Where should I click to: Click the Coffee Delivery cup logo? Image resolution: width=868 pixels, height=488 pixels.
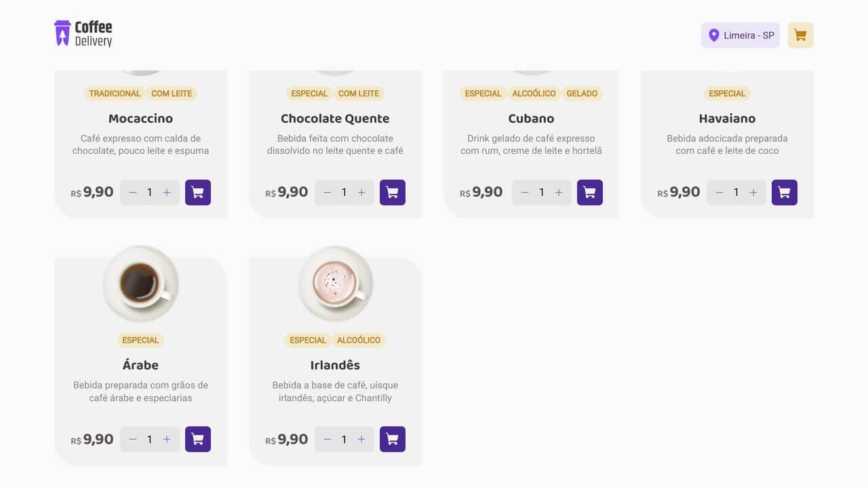[63, 32]
